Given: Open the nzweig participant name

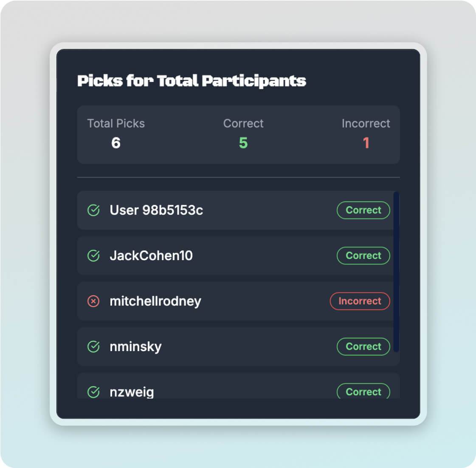Looking at the screenshot, I should pos(132,392).
